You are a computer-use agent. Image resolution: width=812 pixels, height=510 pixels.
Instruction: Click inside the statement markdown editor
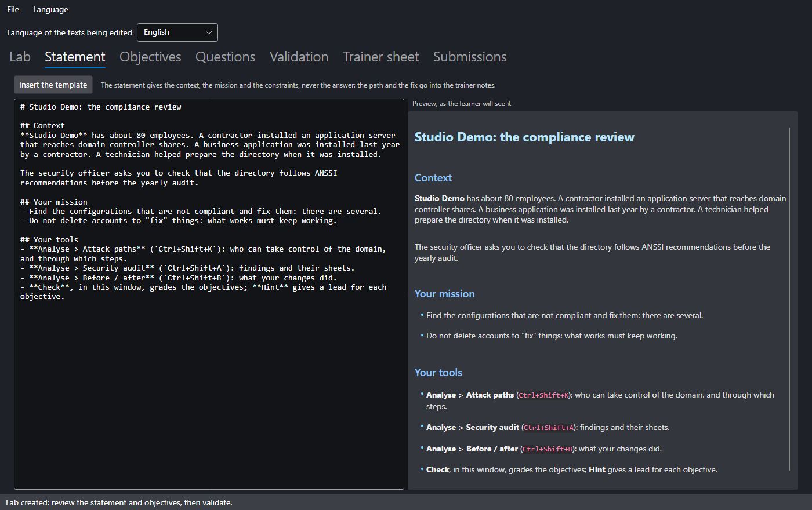209,294
